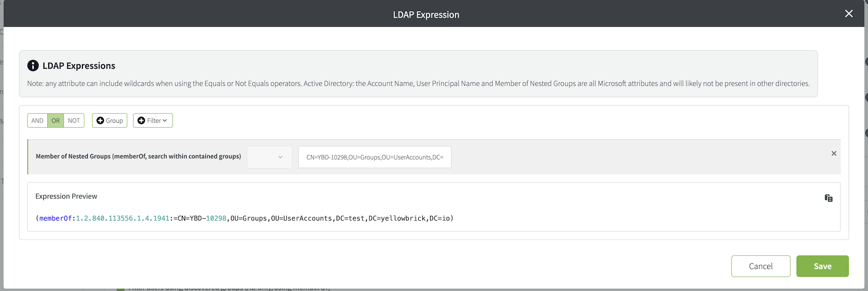Viewport: 868px width, 291px height.
Task: Select the Member of Nested Groups label
Action: tap(138, 156)
